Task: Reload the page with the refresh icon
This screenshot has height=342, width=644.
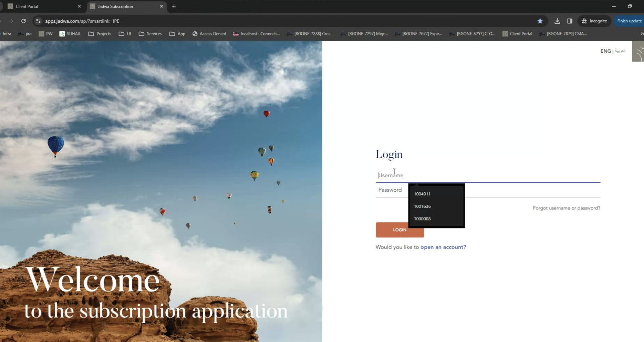Action: click(x=23, y=21)
